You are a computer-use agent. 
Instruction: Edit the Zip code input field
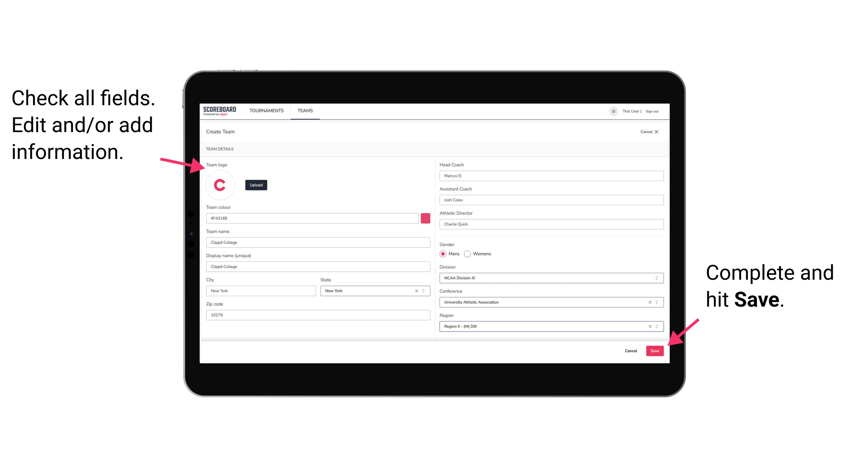click(318, 315)
